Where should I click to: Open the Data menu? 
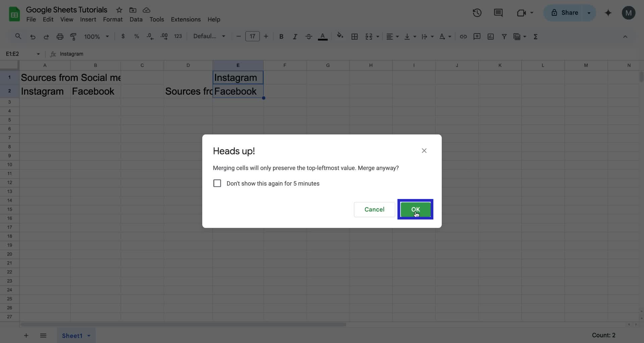point(136,19)
